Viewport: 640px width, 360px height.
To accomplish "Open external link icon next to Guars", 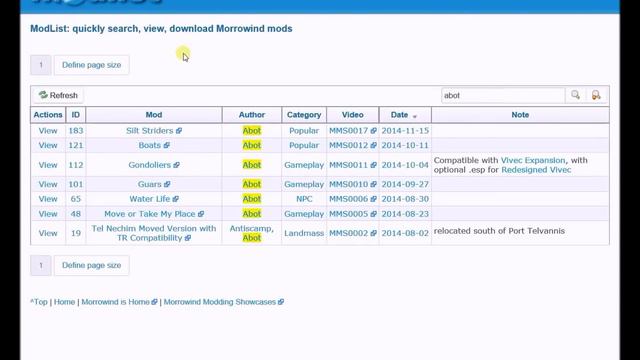I will (x=167, y=184).
